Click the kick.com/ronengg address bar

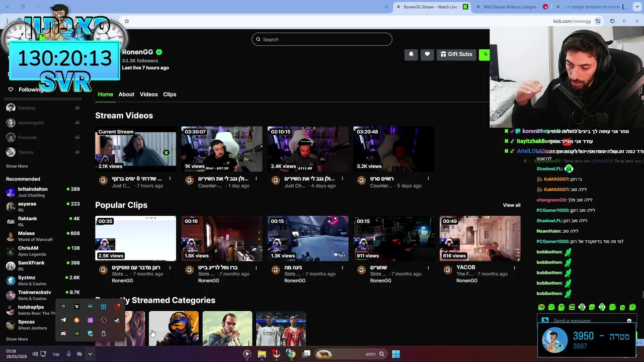click(572, 21)
